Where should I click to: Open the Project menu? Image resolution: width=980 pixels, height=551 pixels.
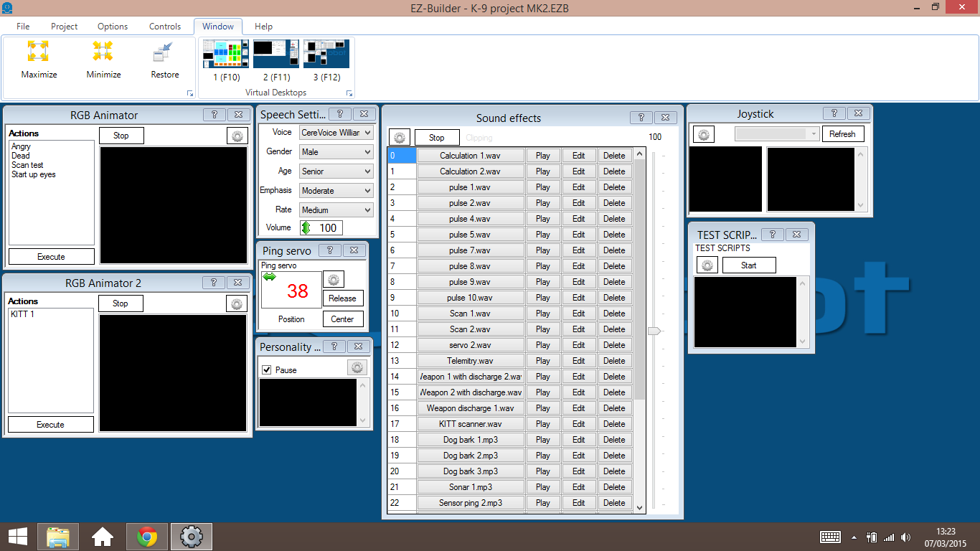click(x=64, y=26)
